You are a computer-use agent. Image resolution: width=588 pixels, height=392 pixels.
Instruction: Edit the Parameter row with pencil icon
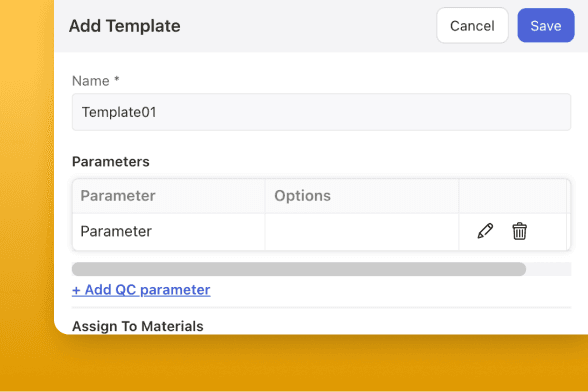[485, 231]
